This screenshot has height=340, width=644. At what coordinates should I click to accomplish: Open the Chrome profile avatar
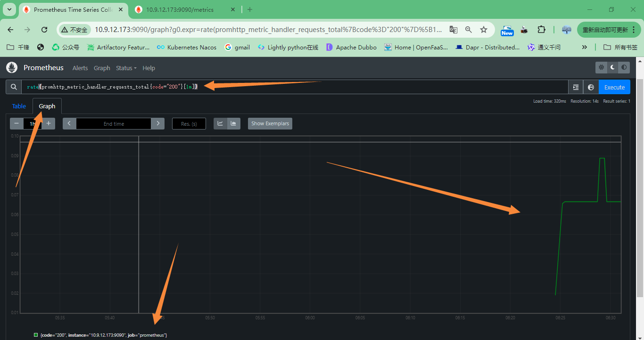567,29
